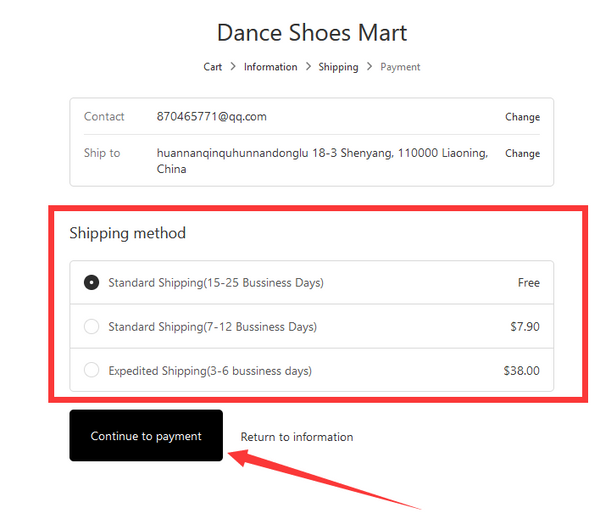This screenshot has width=600, height=530.
Task: Change the Ship to address
Action: click(522, 153)
